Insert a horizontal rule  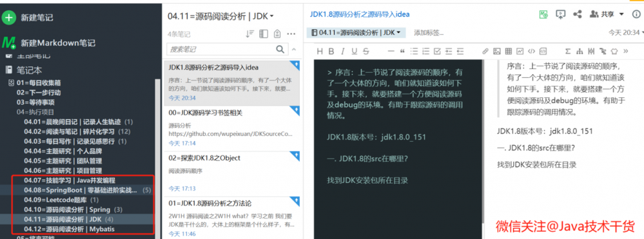click(x=391, y=52)
